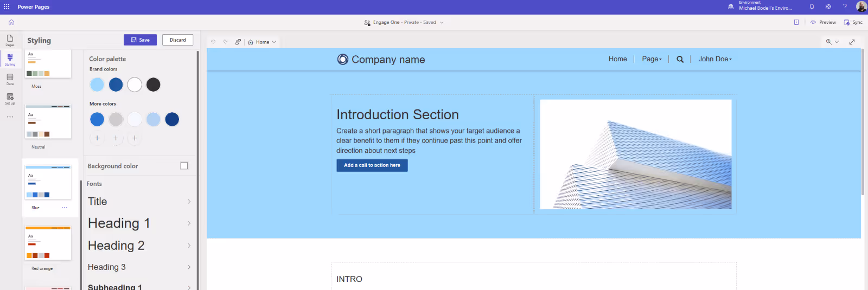Open the Set up workspace
868x290 pixels.
(10, 99)
